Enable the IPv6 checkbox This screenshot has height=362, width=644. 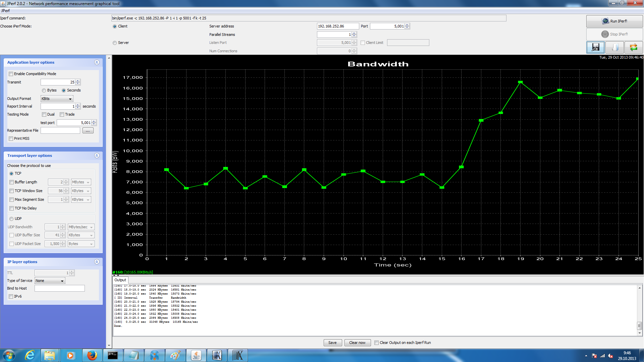point(11,297)
